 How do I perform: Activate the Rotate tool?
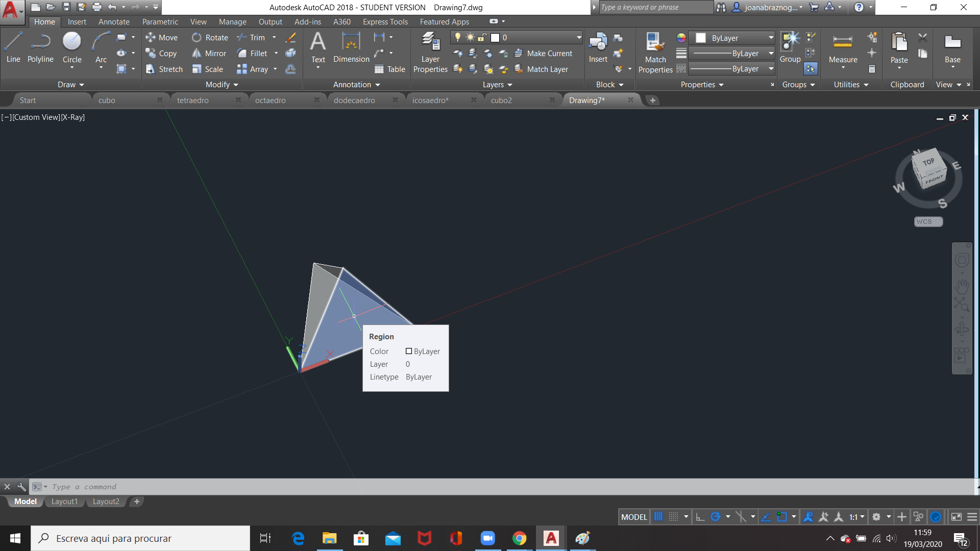click(x=210, y=37)
